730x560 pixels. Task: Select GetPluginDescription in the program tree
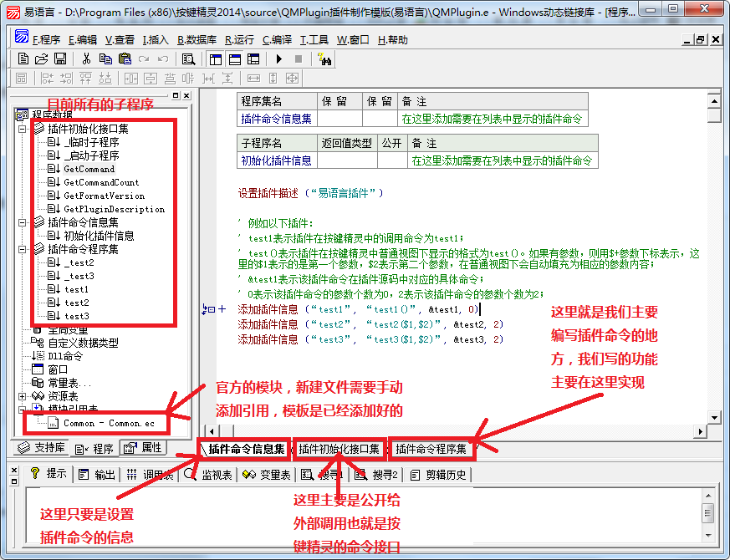pos(114,209)
